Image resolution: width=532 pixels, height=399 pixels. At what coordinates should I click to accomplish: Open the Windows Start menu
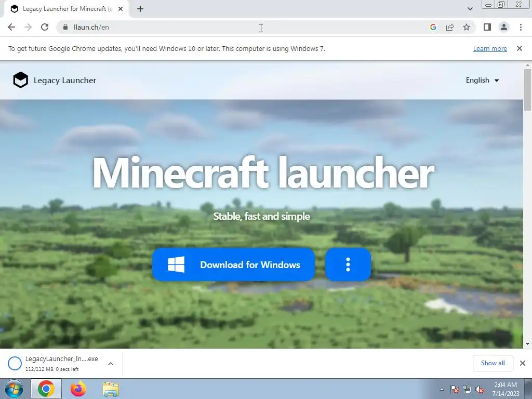[14, 389]
